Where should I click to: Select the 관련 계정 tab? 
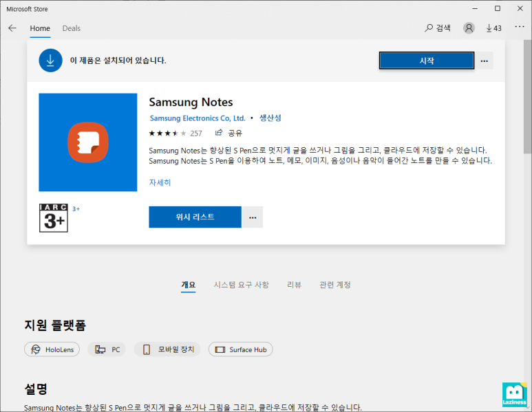335,285
